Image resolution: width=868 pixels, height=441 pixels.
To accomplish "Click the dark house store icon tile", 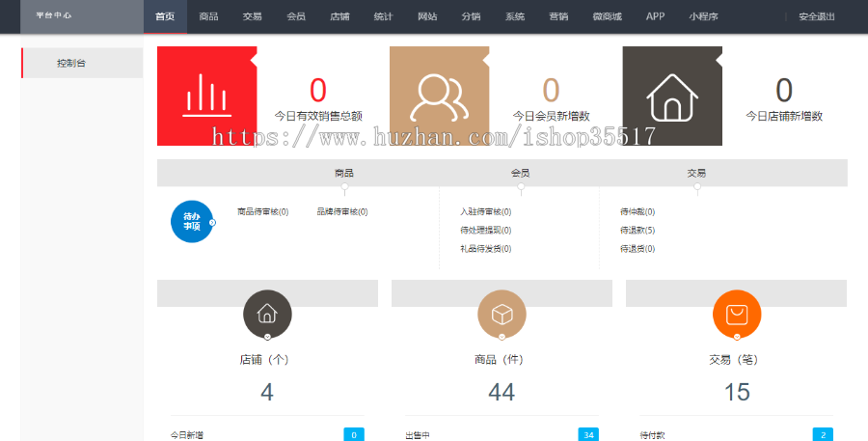I will tap(672, 96).
